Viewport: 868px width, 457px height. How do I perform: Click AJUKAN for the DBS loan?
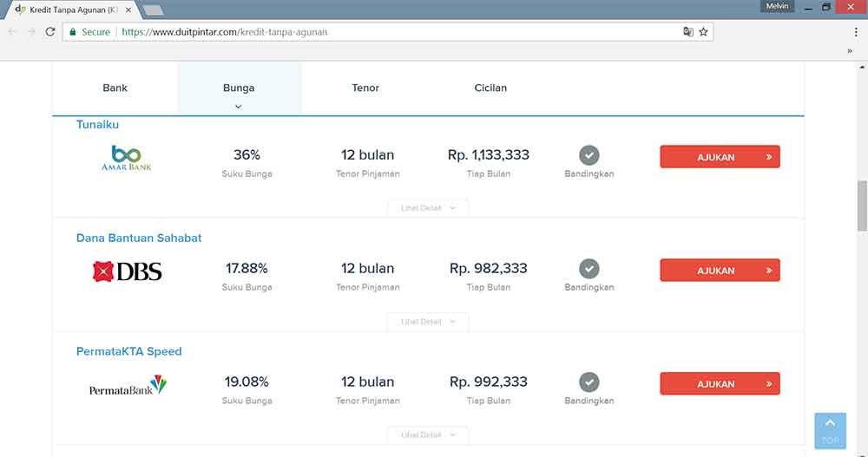pyautogui.click(x=720, y=271)
